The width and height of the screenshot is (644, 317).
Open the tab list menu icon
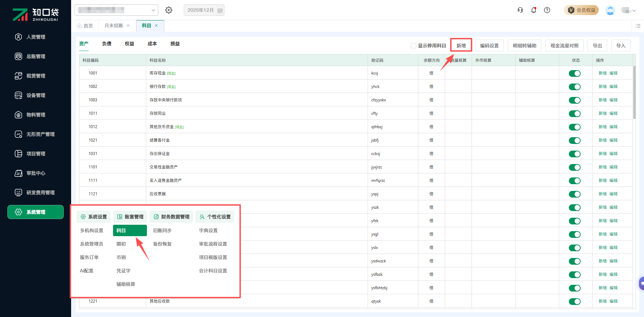(x=638, y=26)
